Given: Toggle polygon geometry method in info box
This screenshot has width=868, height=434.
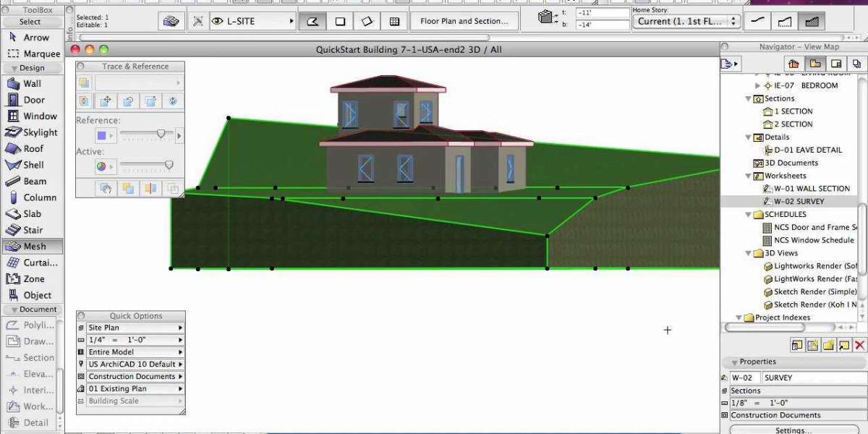Looking at the screenshot, I should point(312,22).
